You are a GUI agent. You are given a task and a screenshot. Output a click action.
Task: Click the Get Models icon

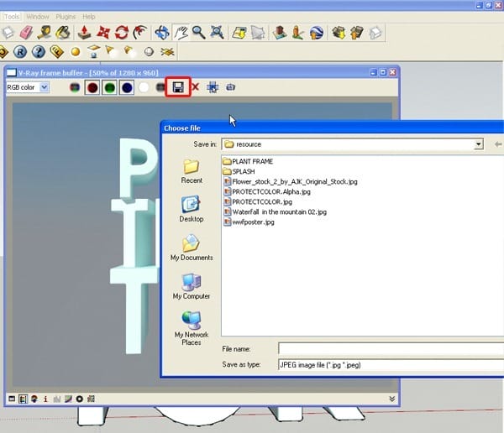point(239,33)
